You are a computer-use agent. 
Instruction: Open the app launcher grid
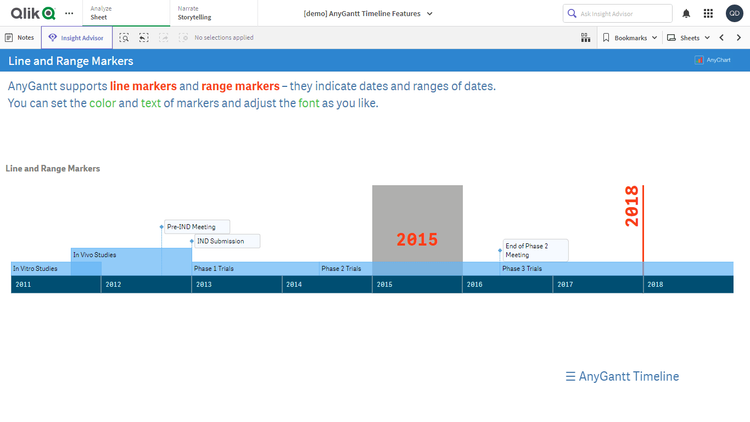tap(708, 13)
